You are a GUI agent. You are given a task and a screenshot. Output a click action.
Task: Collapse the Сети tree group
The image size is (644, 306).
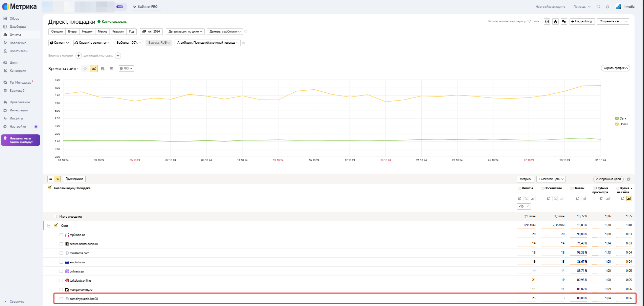49,225
